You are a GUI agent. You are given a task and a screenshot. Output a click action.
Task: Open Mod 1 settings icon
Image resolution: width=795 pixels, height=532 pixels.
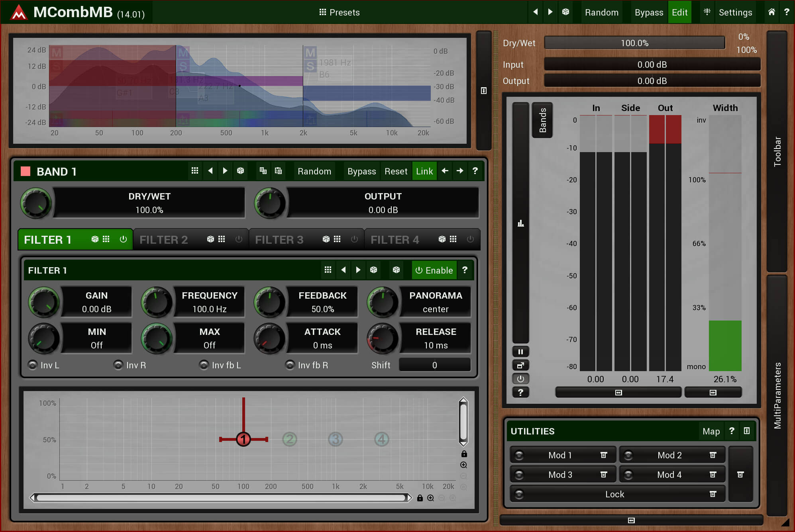[604, 455]
